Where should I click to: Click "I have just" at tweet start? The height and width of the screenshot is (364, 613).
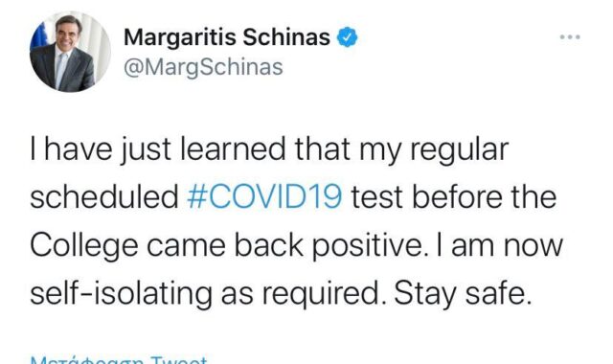point(101,150)
